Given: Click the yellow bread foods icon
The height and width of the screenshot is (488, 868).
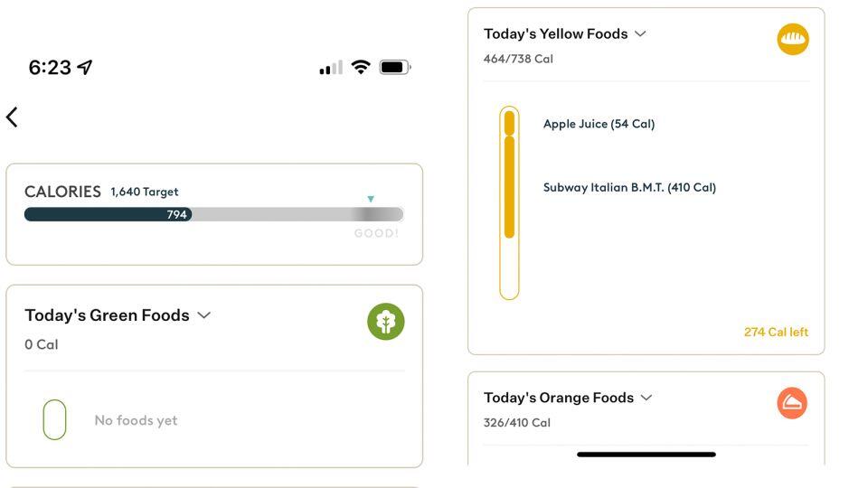Looking at the screenshot, I should [793, 39].
